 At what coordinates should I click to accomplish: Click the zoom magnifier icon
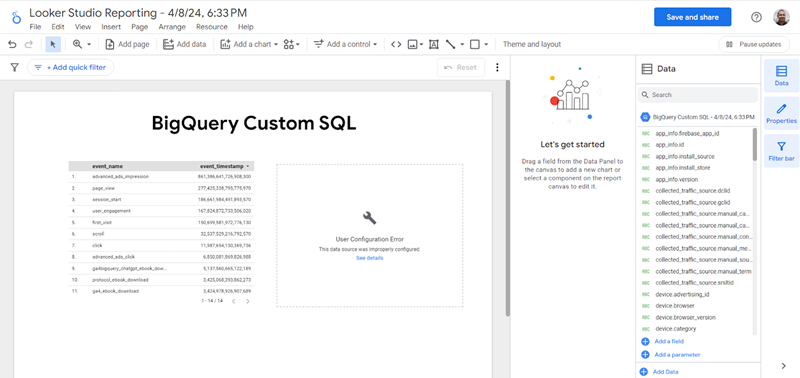78,44
